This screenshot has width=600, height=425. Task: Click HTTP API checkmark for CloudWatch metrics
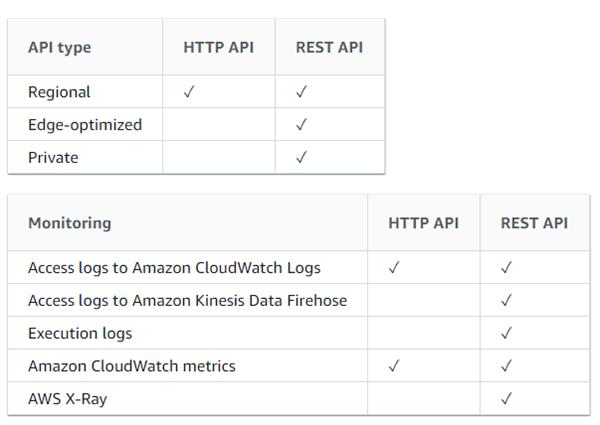coord(394,366)
